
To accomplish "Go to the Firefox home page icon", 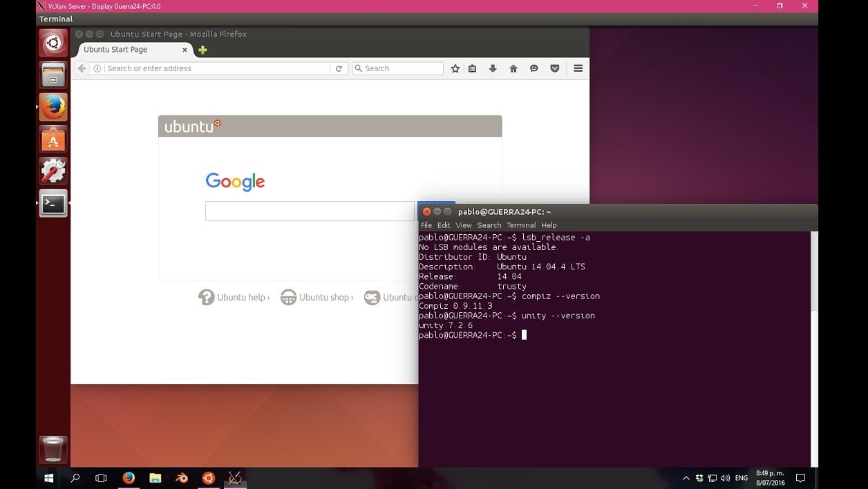I will coord(513,68).
